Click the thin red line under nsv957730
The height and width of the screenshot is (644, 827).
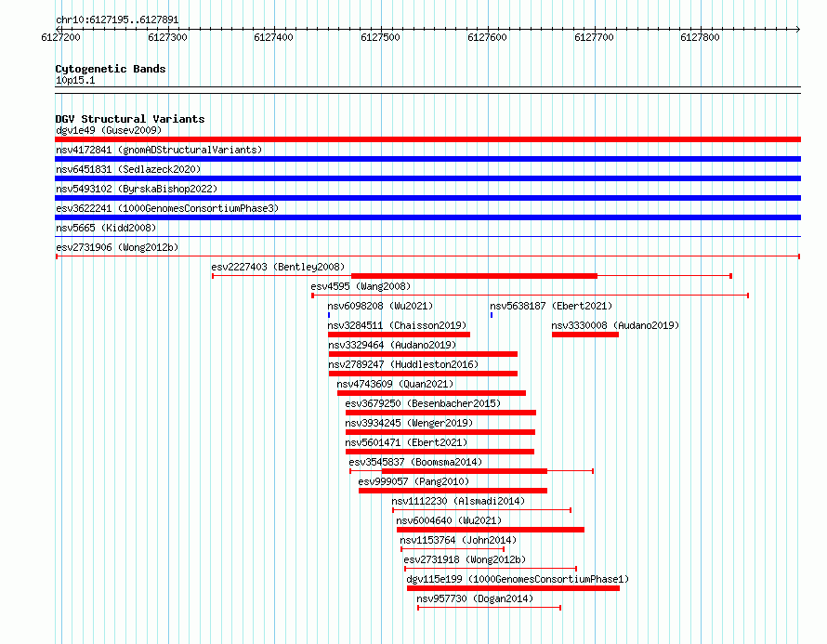[x=490, y=608]
